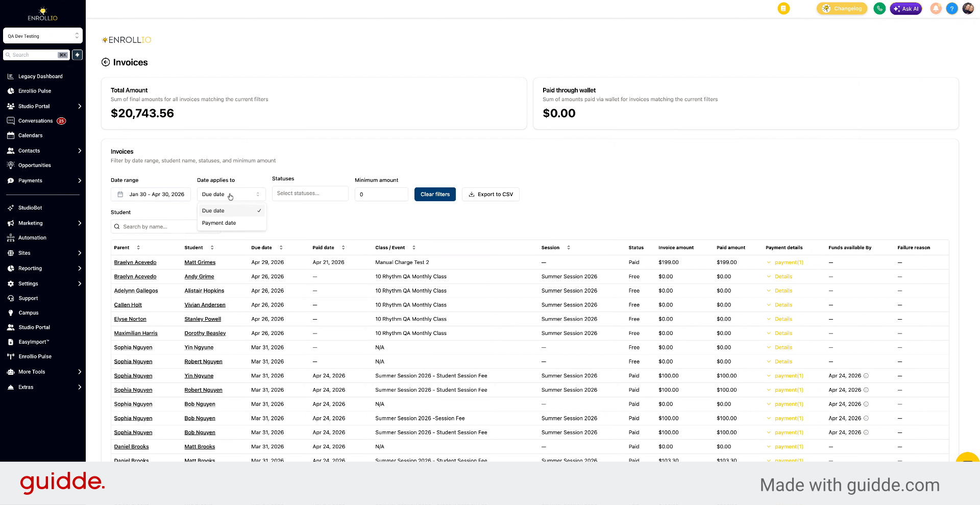Click info icon next to Yin Ngyune's Apr 24 funds date
The image size is (980, 505).
[x=866, y=376]
